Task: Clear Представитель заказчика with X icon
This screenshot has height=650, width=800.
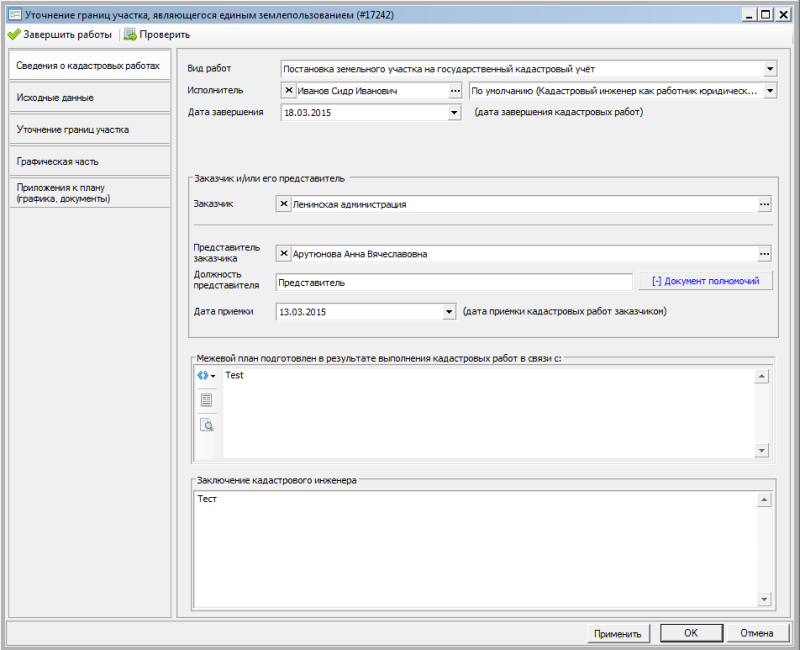Action: click(x=284, y=254)
